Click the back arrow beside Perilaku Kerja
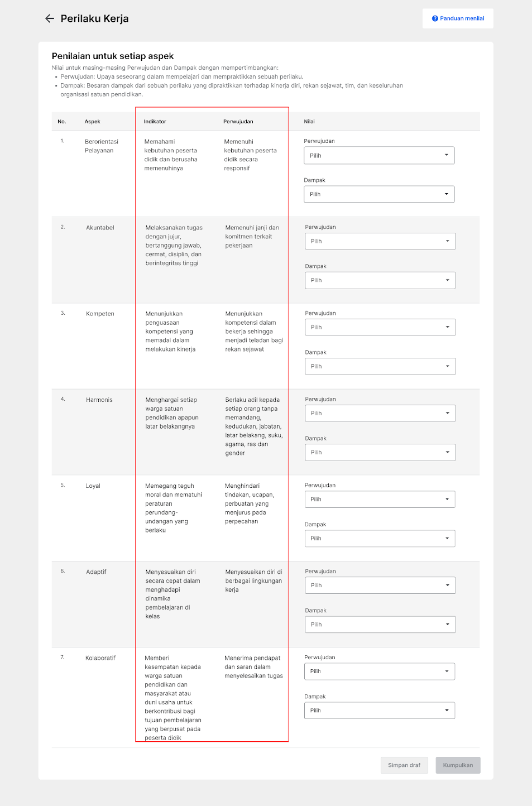Image resolution: width=532 pixels, height=806 pixels. [x=50, y=18]
